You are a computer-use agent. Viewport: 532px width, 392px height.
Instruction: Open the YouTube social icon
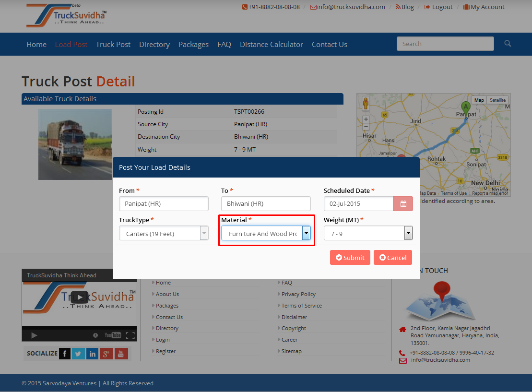pyautogui.click(x=121, y=354)
